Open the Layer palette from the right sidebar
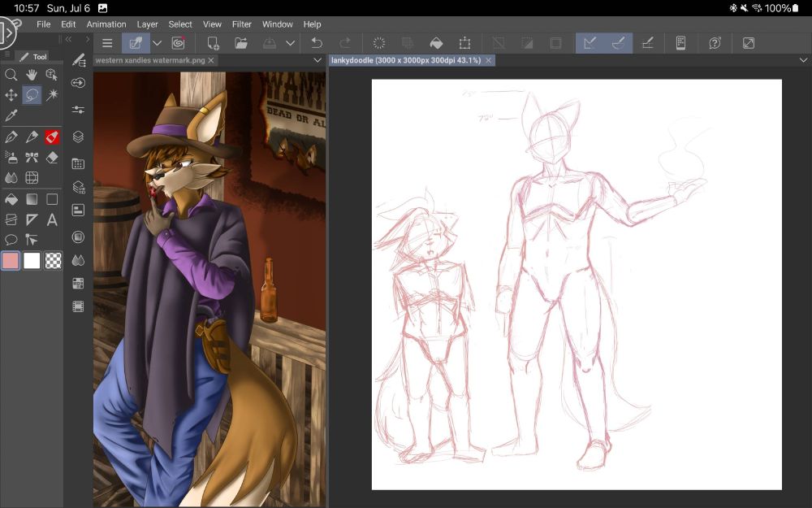Image resolution: width=812 pixels, height=508 pixels. pos(77,137)
